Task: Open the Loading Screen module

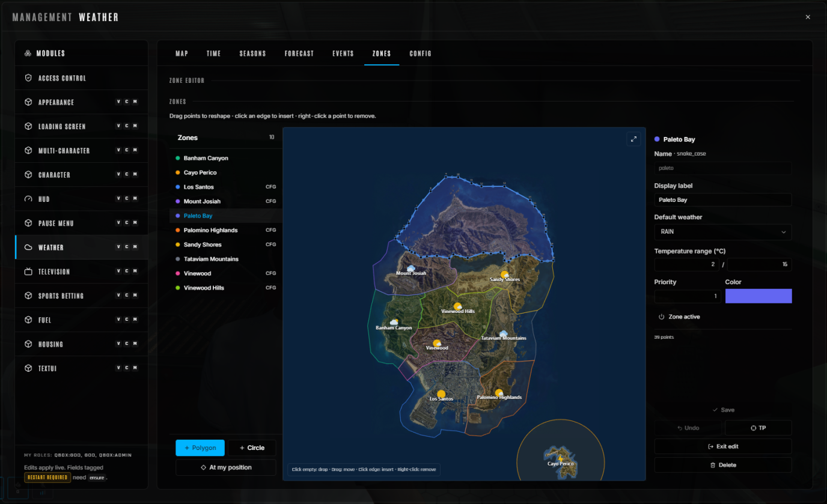Action: [x=81, y=126]
